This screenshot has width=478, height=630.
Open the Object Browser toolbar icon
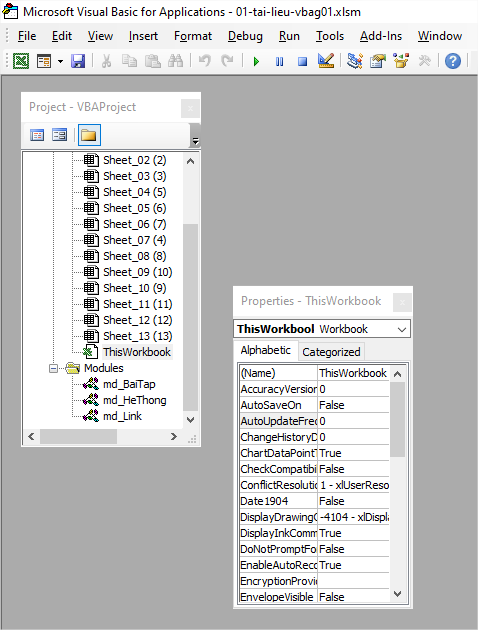(x=400, y=61)
